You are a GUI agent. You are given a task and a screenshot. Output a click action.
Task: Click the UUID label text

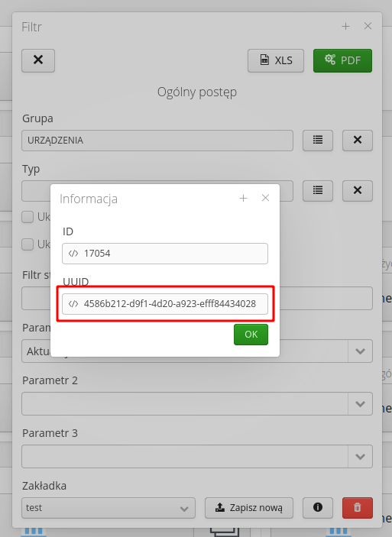pos(76,282)
